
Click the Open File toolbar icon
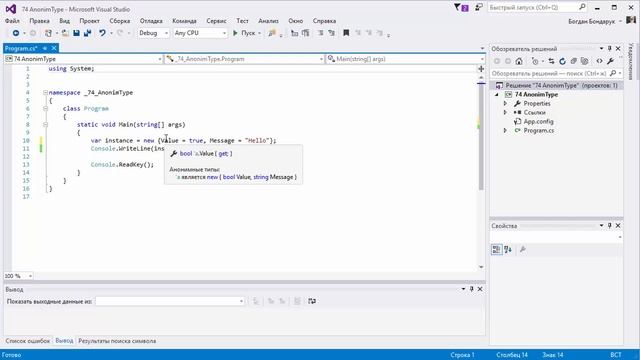tap(65, 33)
